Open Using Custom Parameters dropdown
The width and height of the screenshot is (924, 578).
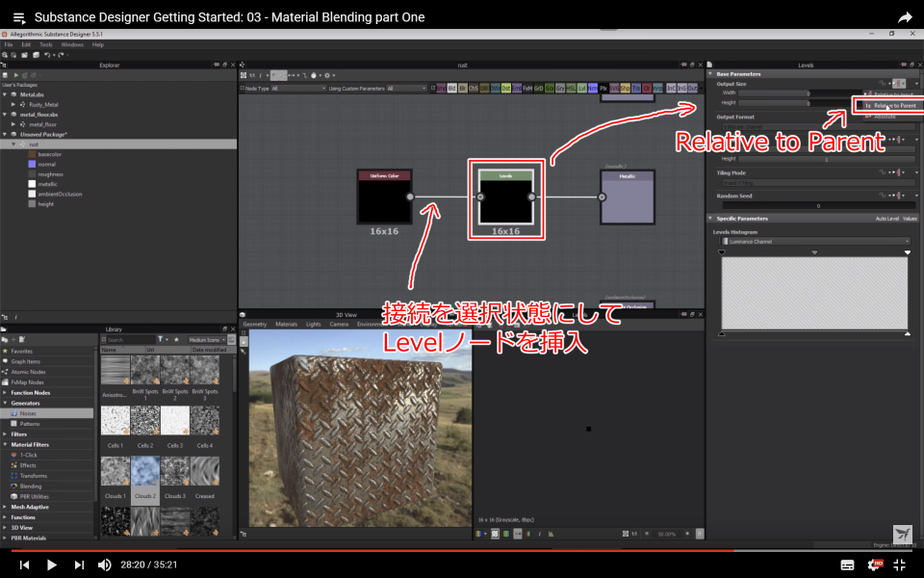(x=406, y=89)
